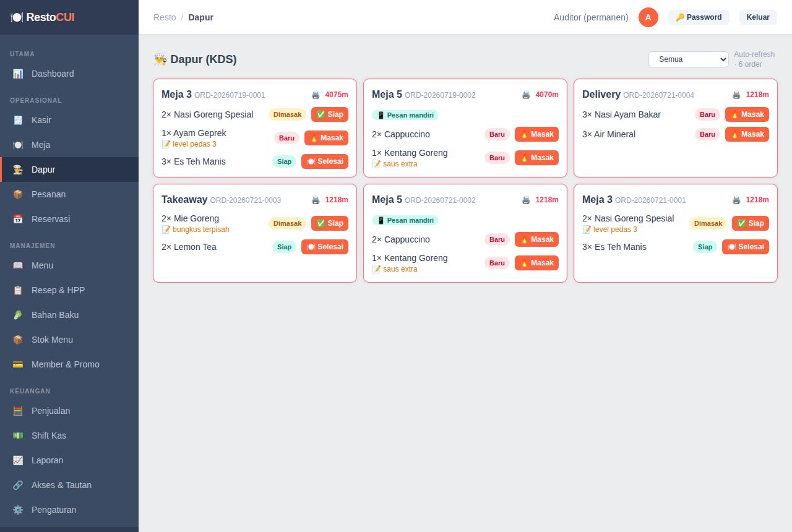Viewport: 792px width, 532px height.
Task: Click the Dapur chef icon in sidebar
Action: 18,169
